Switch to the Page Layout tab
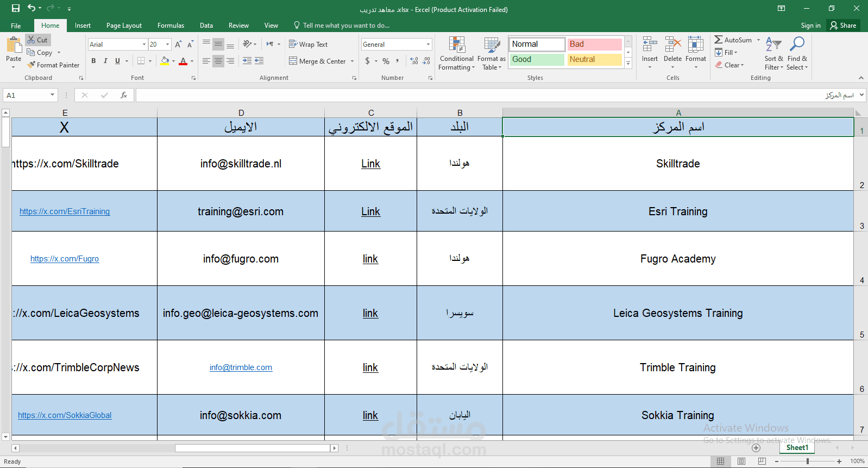This screenshot has width=868, height=468. (124, 26)
